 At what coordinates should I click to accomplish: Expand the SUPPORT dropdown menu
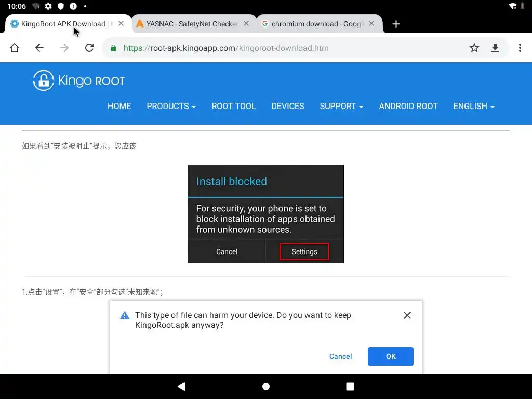point(341,106)
